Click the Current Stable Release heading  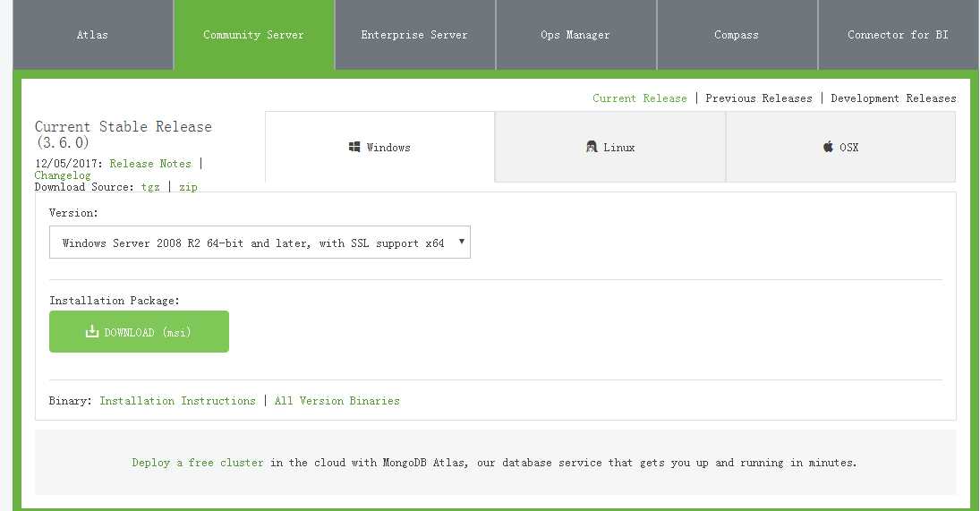124,133
